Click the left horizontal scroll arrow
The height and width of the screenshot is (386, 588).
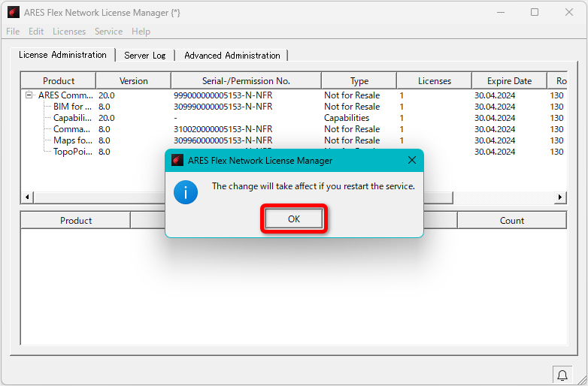point(27,197)
